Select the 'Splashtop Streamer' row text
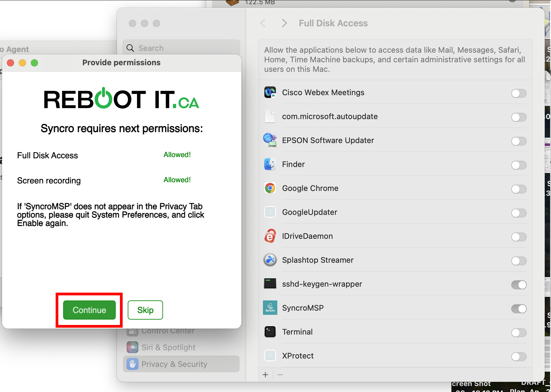Screen dimensions: 551x392 (x=318, y=260)
